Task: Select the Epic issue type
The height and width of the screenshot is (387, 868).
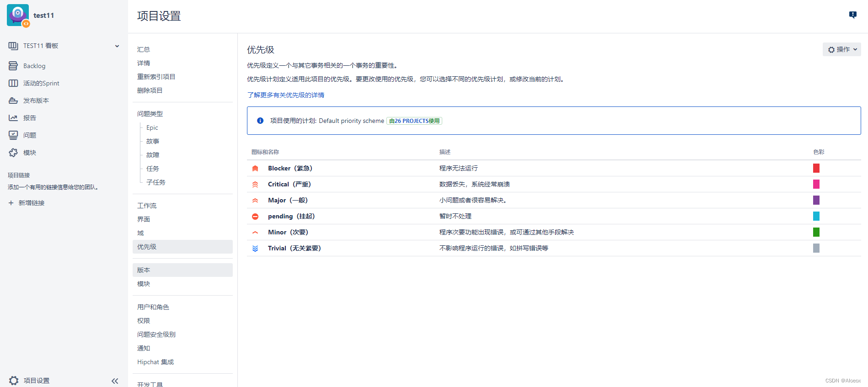Action: pyautogui.click(x=152, y=127)
